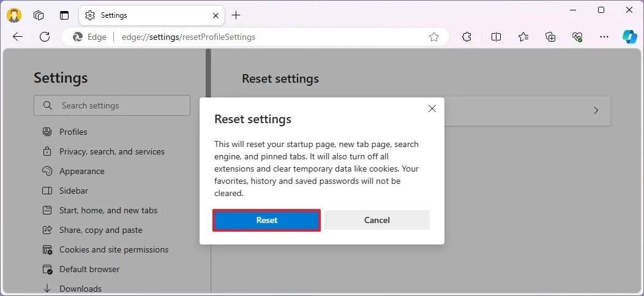Refresh the page
Viewport: 644px width, 296px height.
point(44,37)
